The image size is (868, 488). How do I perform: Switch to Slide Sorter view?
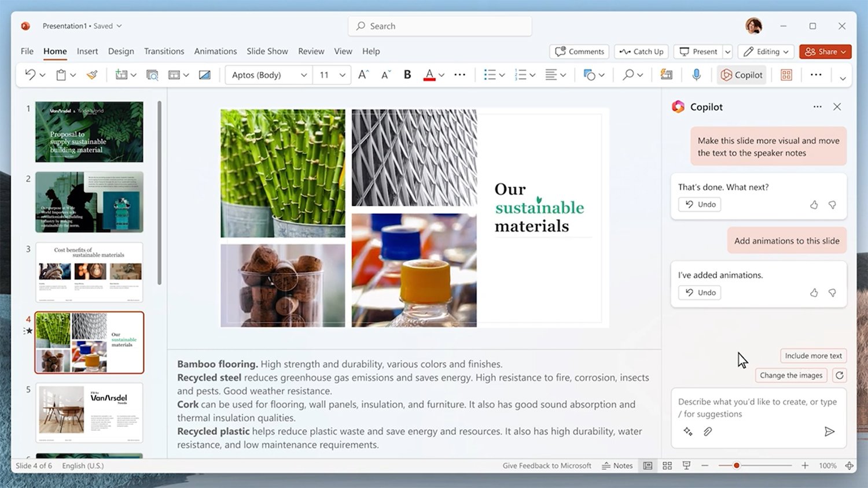667,465
